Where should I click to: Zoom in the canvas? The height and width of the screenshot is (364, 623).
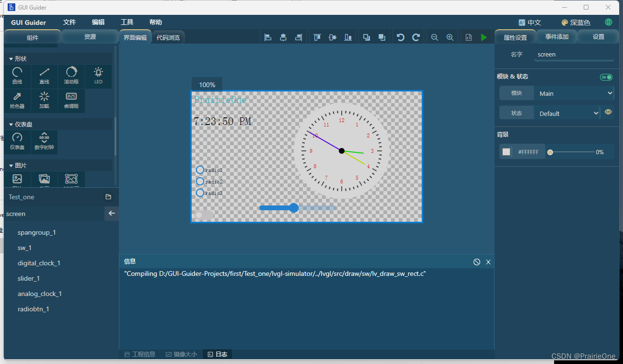coord(450,37)
